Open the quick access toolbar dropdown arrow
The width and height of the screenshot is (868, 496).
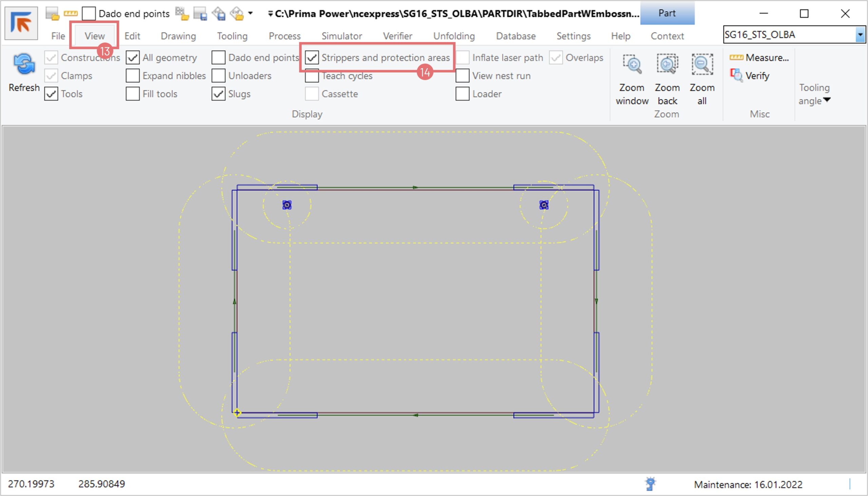(250, 14)
